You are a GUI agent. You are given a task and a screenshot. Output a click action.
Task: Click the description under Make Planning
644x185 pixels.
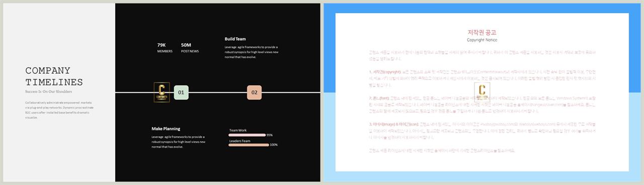click(178, 142)
